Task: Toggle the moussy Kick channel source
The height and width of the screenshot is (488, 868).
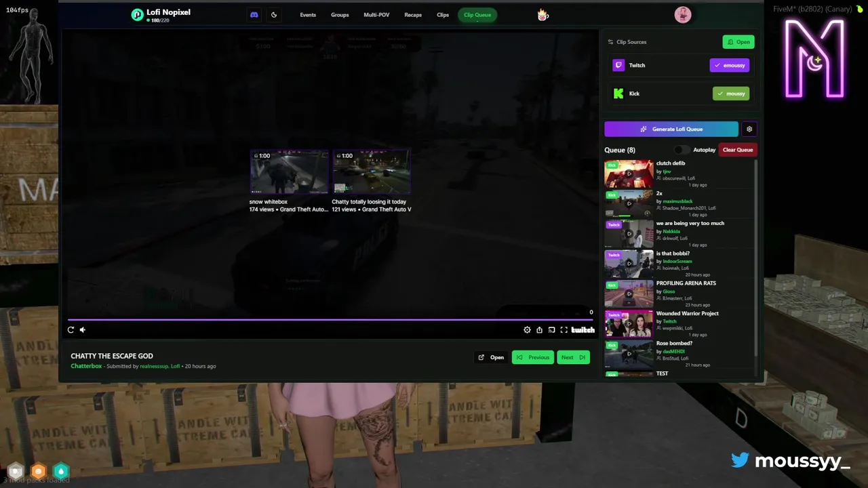Action: [x=731, y=94]
